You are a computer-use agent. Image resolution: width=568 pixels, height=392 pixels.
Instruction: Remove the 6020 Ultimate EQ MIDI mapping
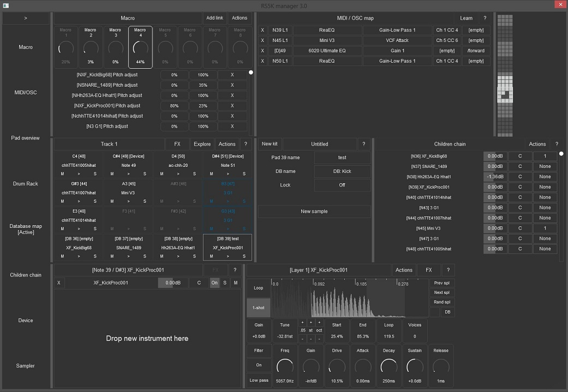coord(262,51)
